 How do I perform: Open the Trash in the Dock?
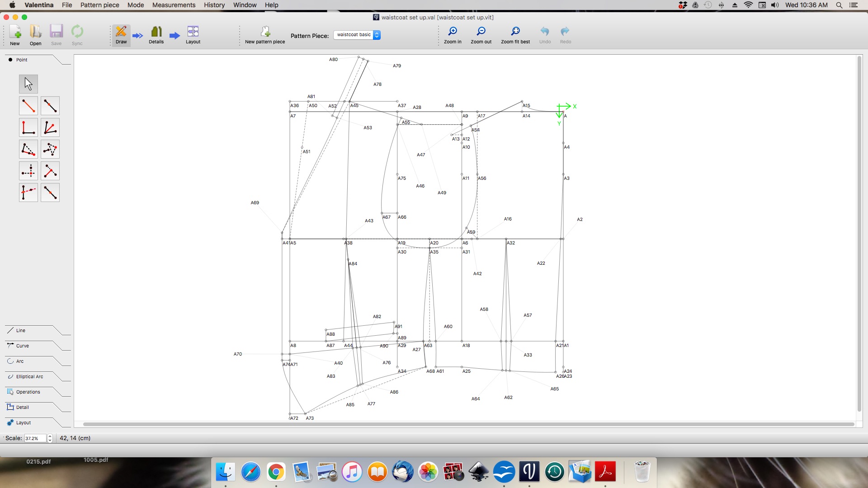[x=642, y=472]
